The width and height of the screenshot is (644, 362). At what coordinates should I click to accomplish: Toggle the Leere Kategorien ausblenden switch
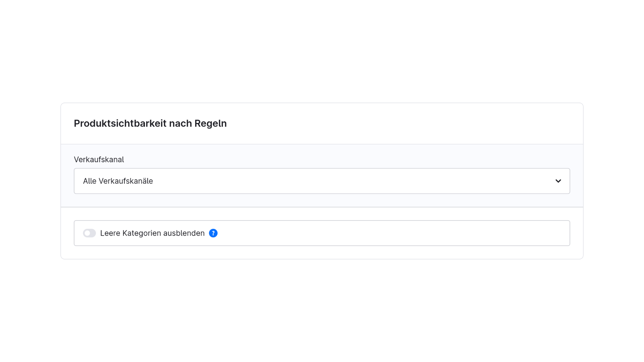click(x=89, y=233)
